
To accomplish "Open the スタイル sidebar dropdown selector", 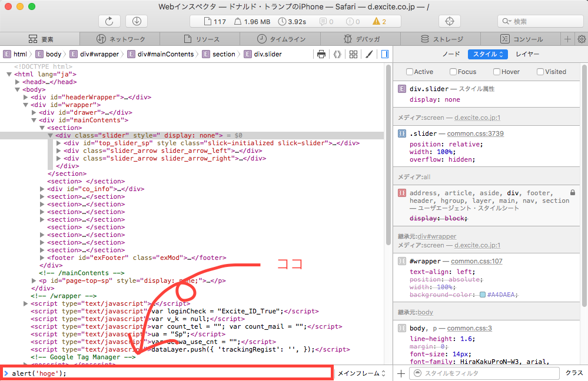I will [x=487, y=54].
